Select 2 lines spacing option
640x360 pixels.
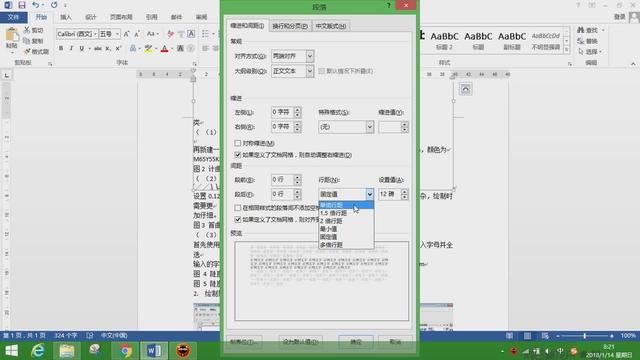click(x=346, y=221)
